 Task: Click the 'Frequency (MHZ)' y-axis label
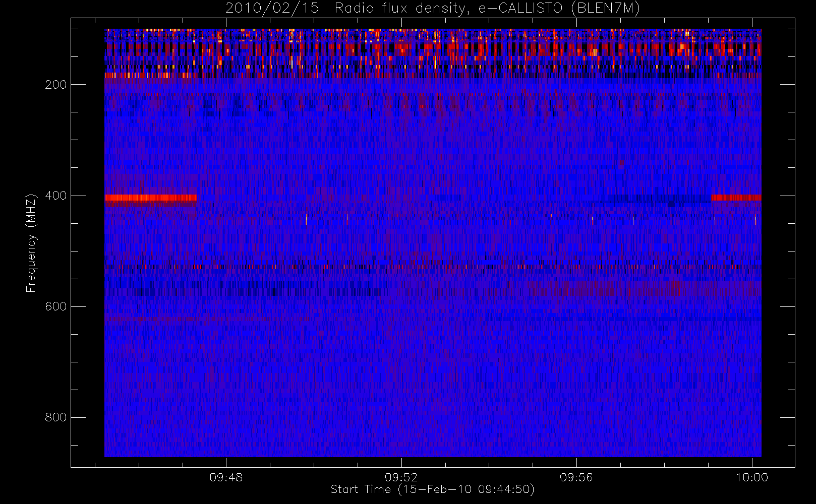click(31, 243)
